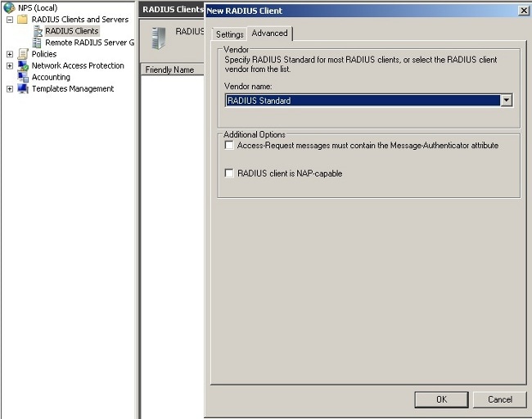Image resolution: width=532 pixels, height=419 pixels.
Task: Click the Templates Management monitor icon
Action: pyautogui.click(x=23, y=88)
